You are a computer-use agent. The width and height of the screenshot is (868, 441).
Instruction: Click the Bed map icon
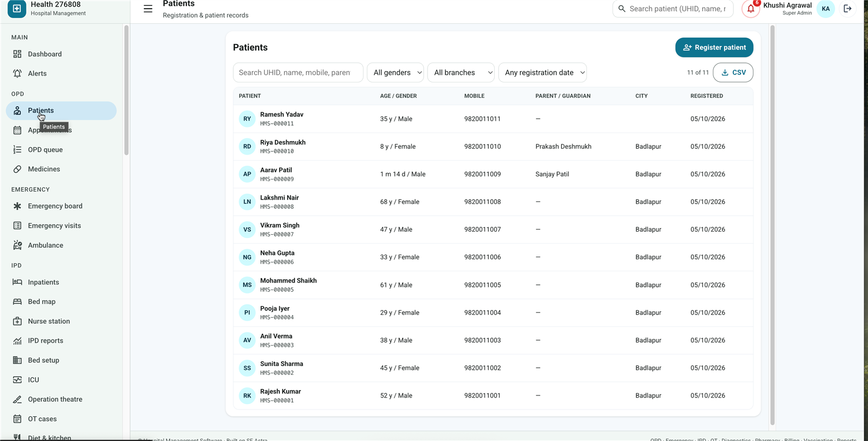click(17, 302)
